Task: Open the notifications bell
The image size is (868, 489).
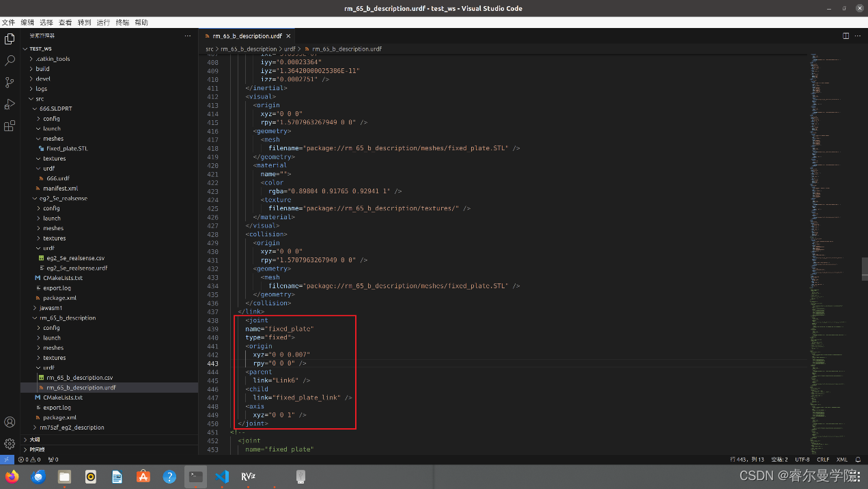Action: [860, 460]
